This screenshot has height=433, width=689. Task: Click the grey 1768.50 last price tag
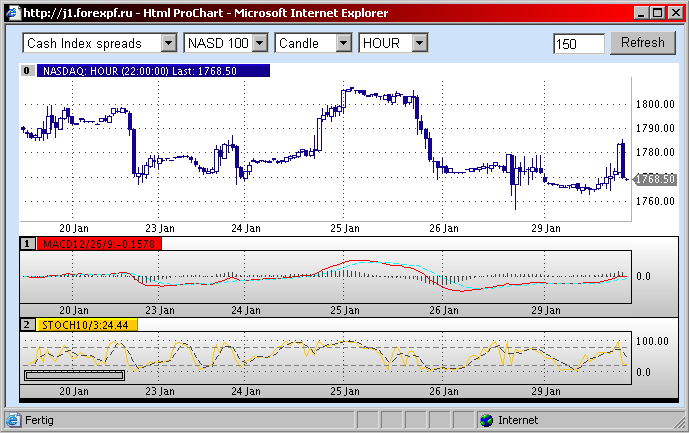click(655, 179)
